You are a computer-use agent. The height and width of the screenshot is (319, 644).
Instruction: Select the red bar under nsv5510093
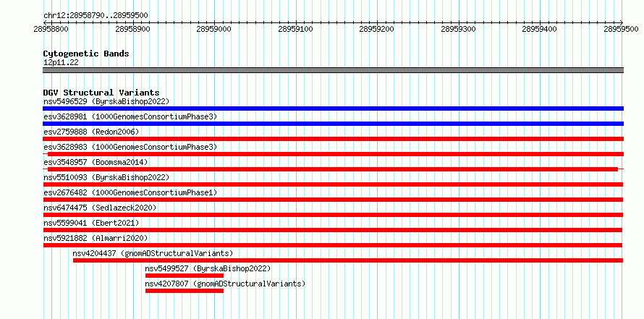tap(333, 184)
